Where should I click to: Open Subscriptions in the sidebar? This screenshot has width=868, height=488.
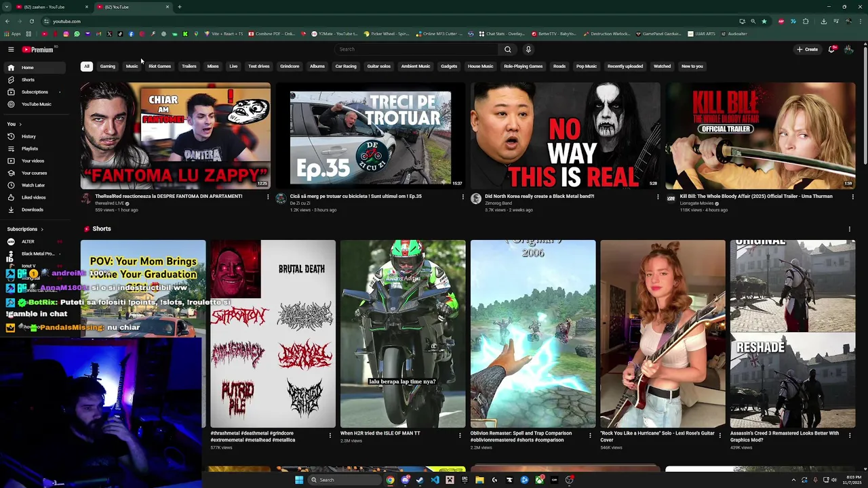[x=35, y=92]
